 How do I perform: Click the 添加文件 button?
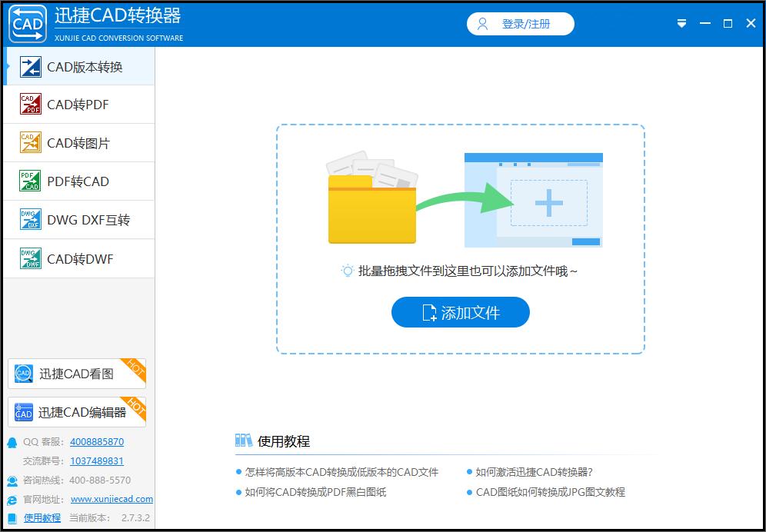460,312
